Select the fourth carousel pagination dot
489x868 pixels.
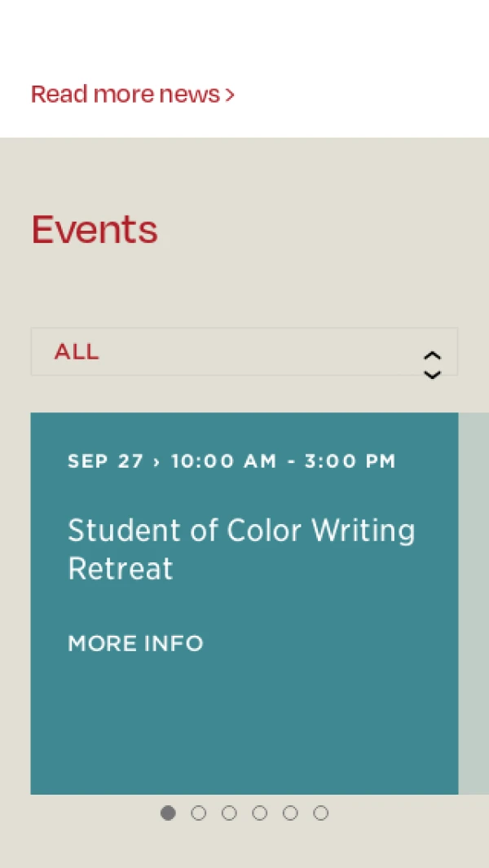(259, 813)
